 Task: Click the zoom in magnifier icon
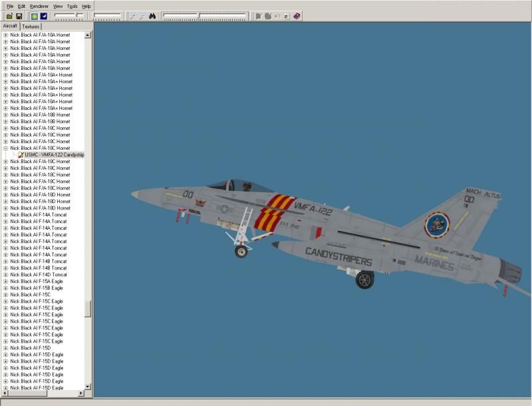point(133,16)
